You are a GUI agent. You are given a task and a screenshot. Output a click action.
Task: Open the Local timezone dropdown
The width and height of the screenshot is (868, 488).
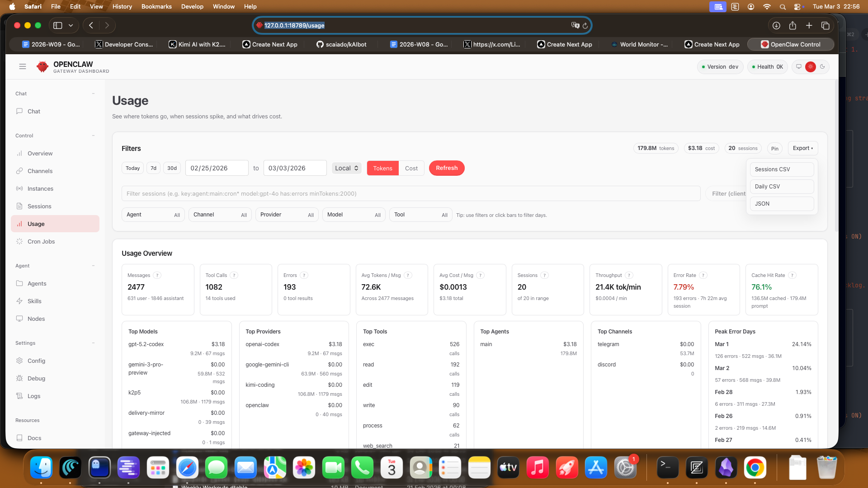(x=347, y=169)
